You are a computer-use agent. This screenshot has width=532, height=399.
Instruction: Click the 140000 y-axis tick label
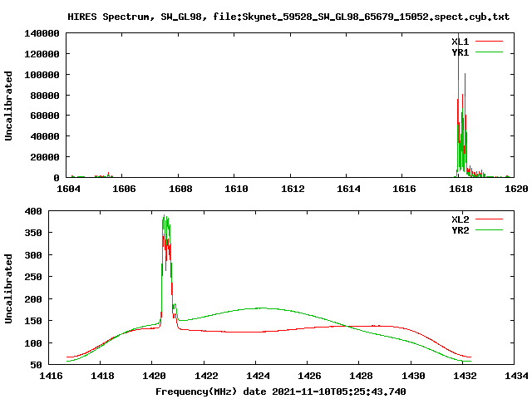point(42,33)
